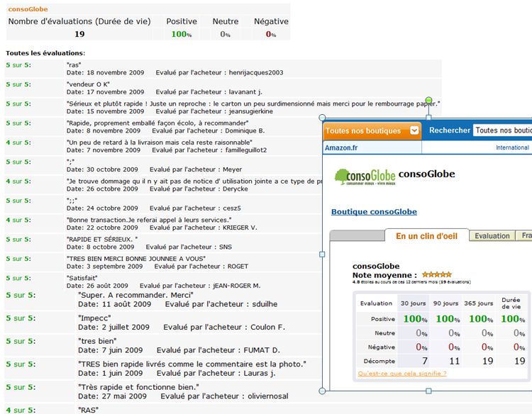Screen dimensions: 532x414
Task: Click the 30 jours column header
Action: click(413, 303)
